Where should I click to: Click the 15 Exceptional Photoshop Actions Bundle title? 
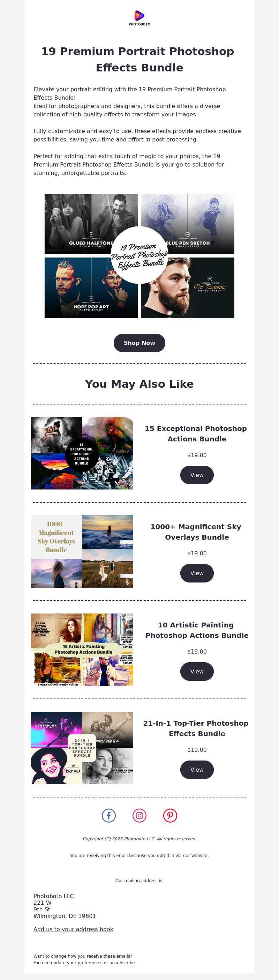click(x=196, y=433)
